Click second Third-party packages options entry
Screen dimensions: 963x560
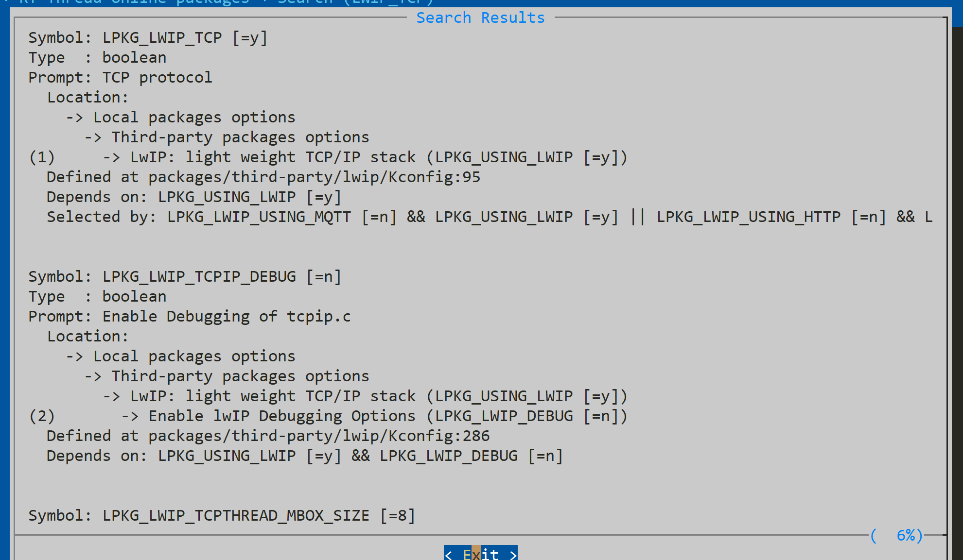[240, 376]
